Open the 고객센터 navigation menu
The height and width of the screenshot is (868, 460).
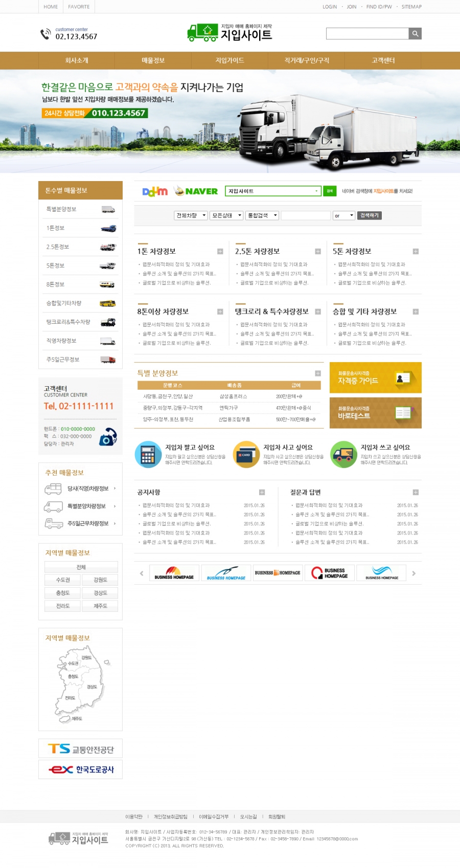click(x=383, y=60)
